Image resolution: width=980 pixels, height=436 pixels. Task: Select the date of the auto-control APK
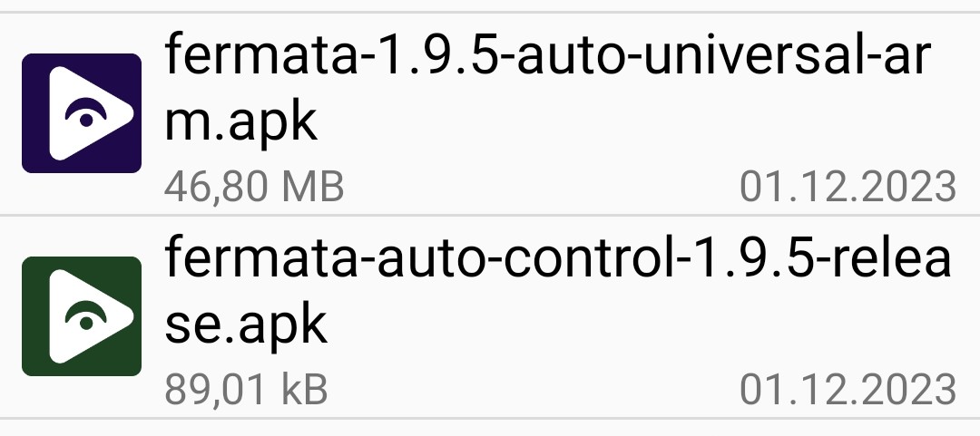[848, 389]
